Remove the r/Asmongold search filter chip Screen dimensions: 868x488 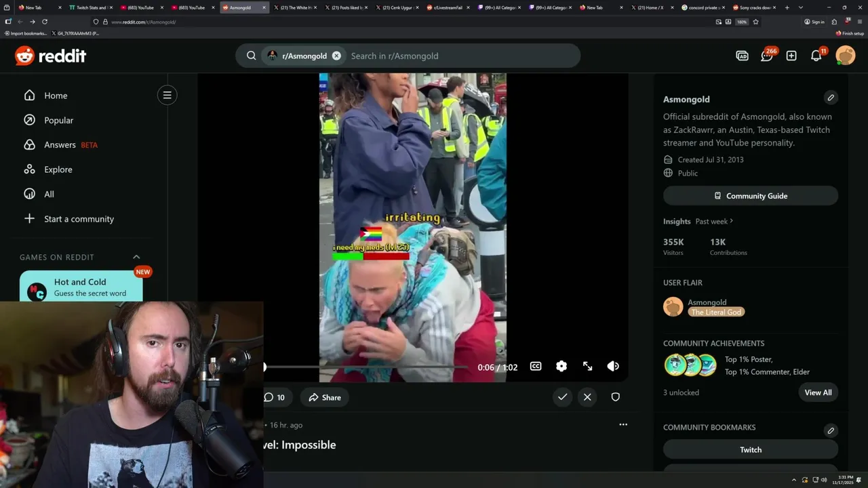pyautogui.click(x=336, y=56)
